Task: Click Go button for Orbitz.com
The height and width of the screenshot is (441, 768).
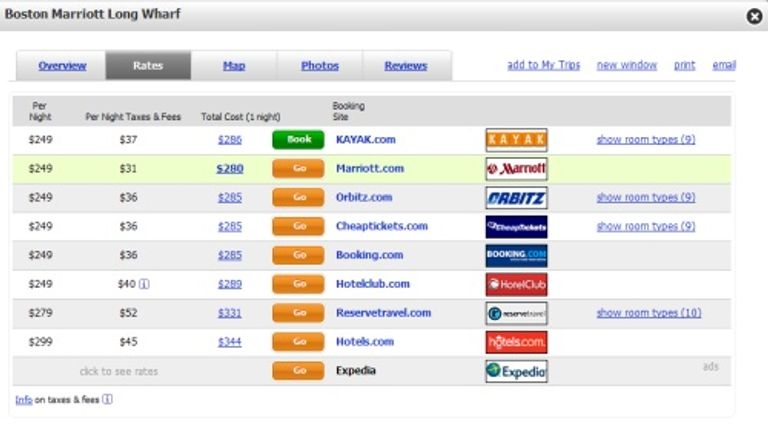Action: 298,197
